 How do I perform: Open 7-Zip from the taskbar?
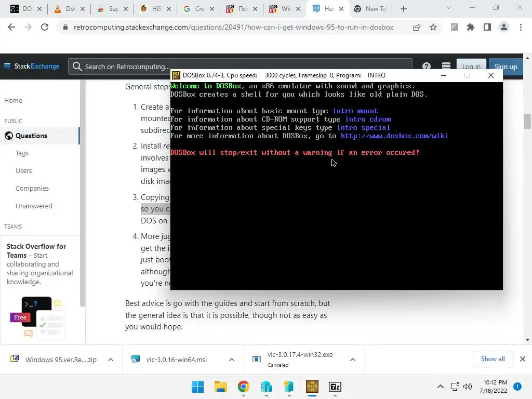tap(335, 387)
